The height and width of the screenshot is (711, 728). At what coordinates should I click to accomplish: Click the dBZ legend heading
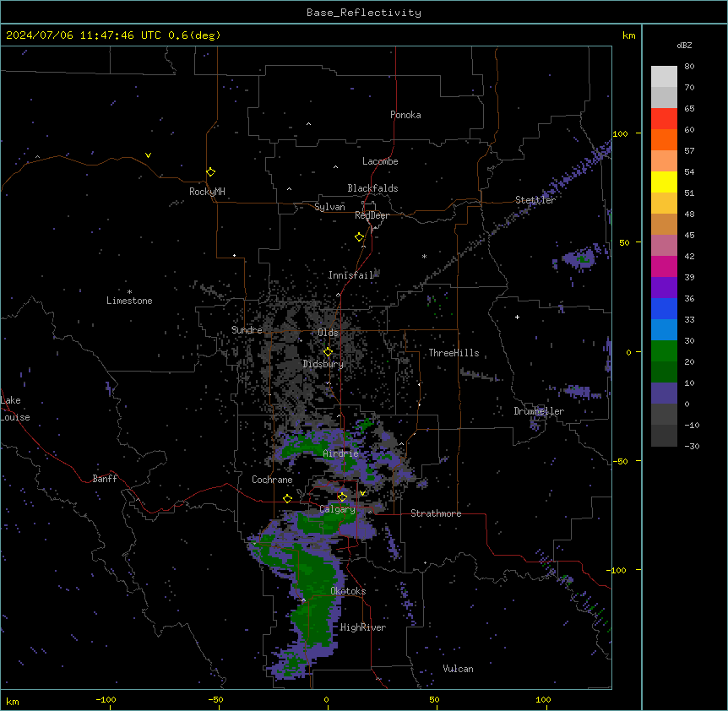tap(684, 45)
